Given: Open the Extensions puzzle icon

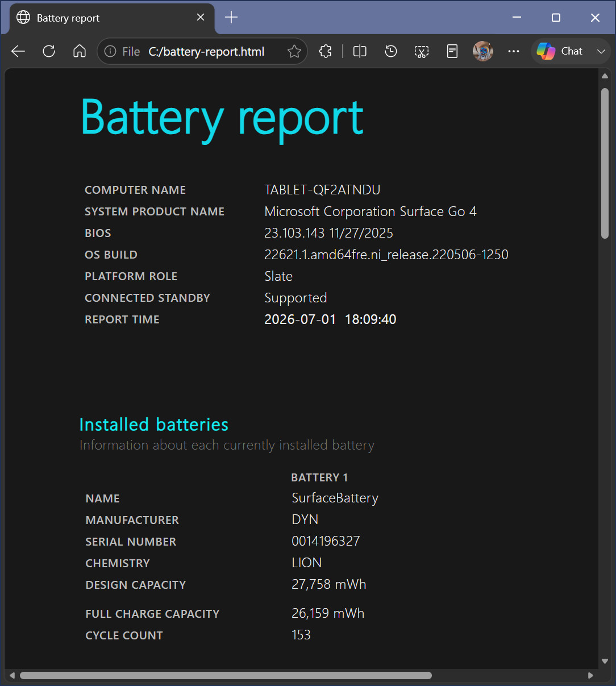Looking at the screenshot, I should [325, 51].
